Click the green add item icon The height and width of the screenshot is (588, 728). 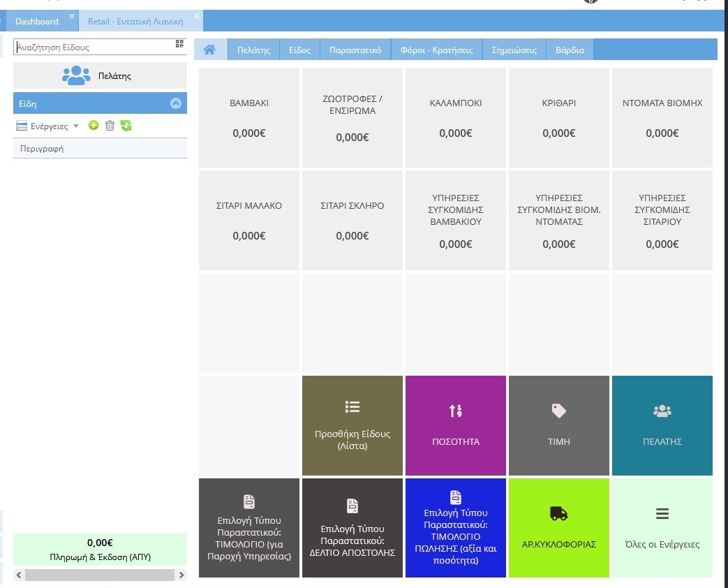pyautogui.click(x=94, y=126)
